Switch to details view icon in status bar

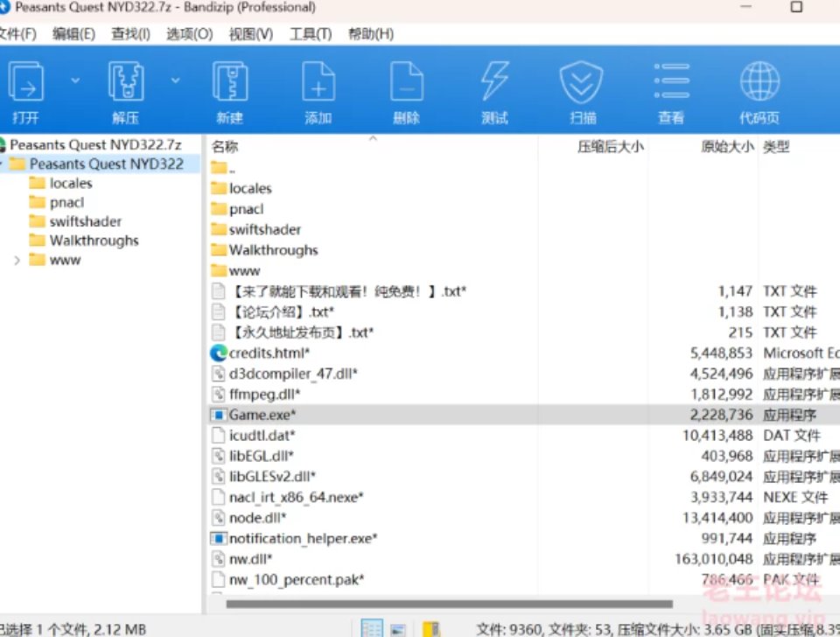(x=372, y=629)
